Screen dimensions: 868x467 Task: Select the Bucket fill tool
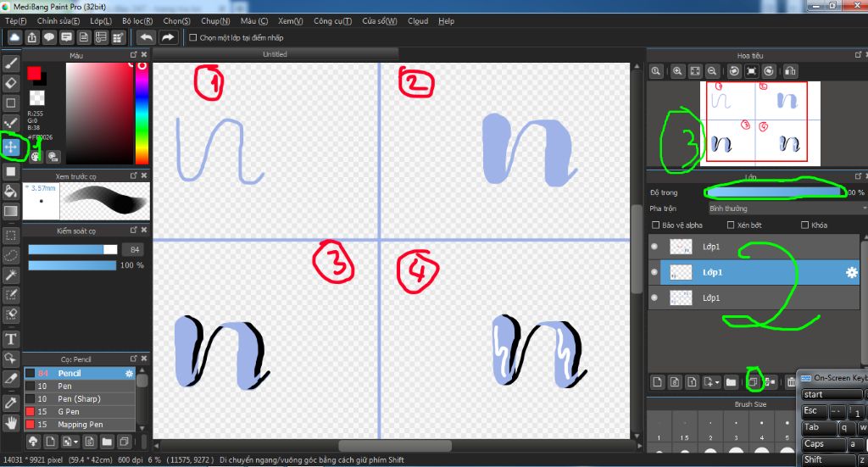10,192
